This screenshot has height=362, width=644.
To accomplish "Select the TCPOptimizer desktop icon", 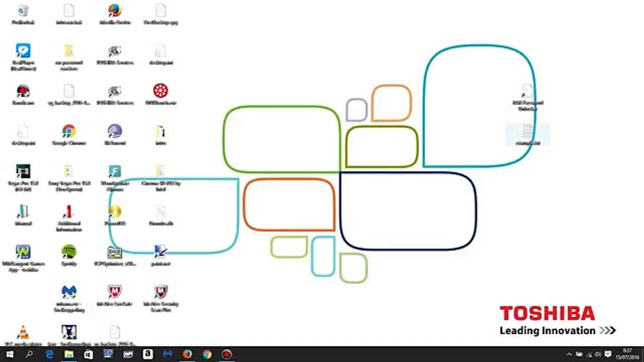I will pyautogui.click(x=115, y=255).
